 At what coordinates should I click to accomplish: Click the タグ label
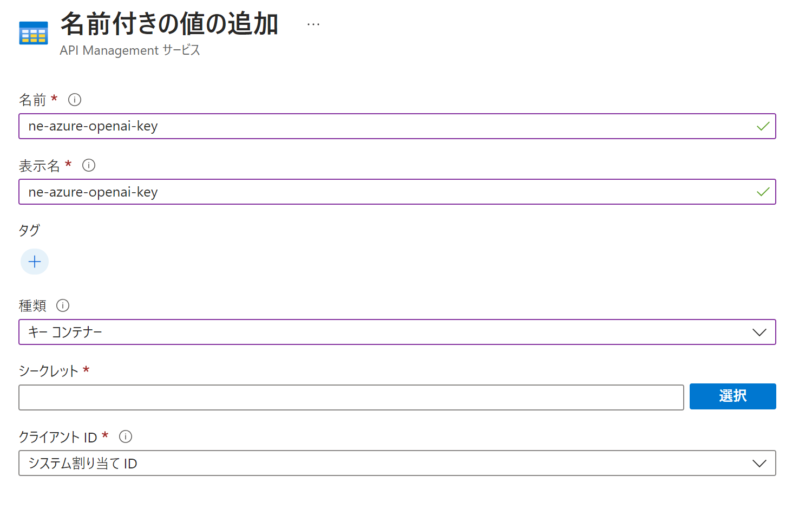click(29, 230)
